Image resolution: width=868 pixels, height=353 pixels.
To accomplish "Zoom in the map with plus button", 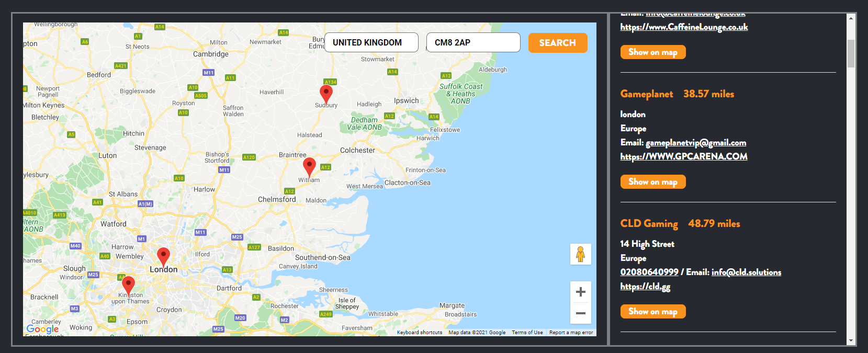I will coord(580,292).
